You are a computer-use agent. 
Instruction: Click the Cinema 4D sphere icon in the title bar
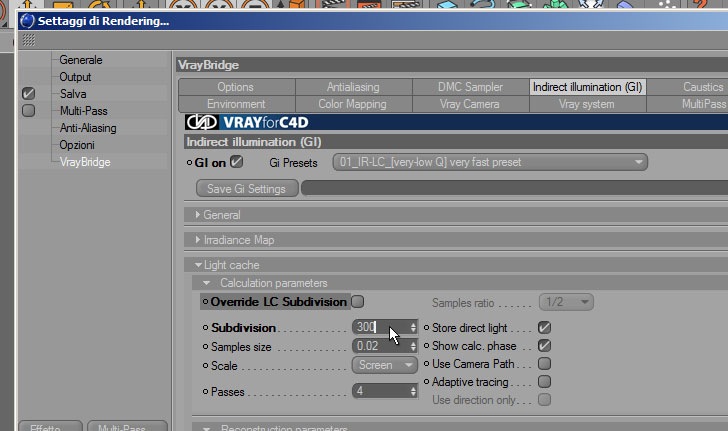[27, 21]
